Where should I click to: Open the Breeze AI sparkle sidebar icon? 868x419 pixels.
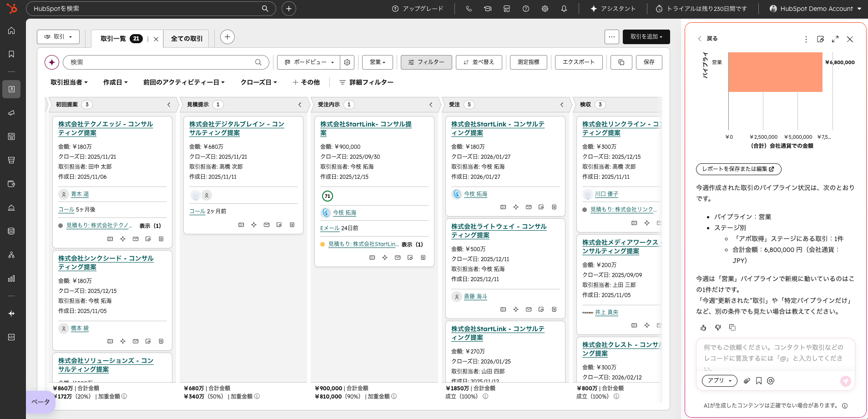coord(11,313)
